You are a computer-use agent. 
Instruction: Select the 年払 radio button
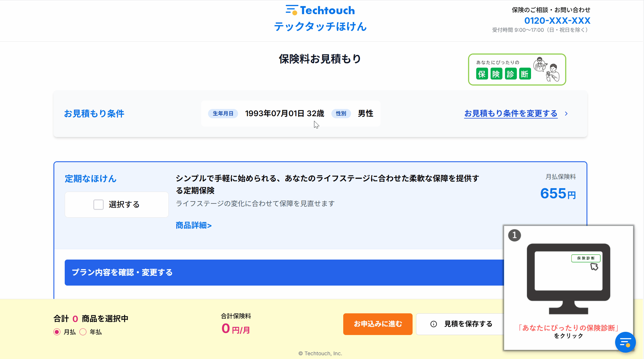[83, 332]
